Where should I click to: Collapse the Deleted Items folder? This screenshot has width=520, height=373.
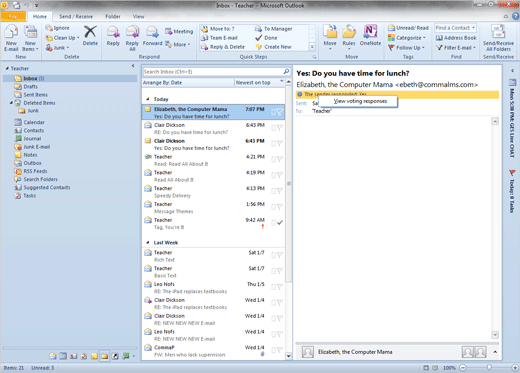pos(11,103)
